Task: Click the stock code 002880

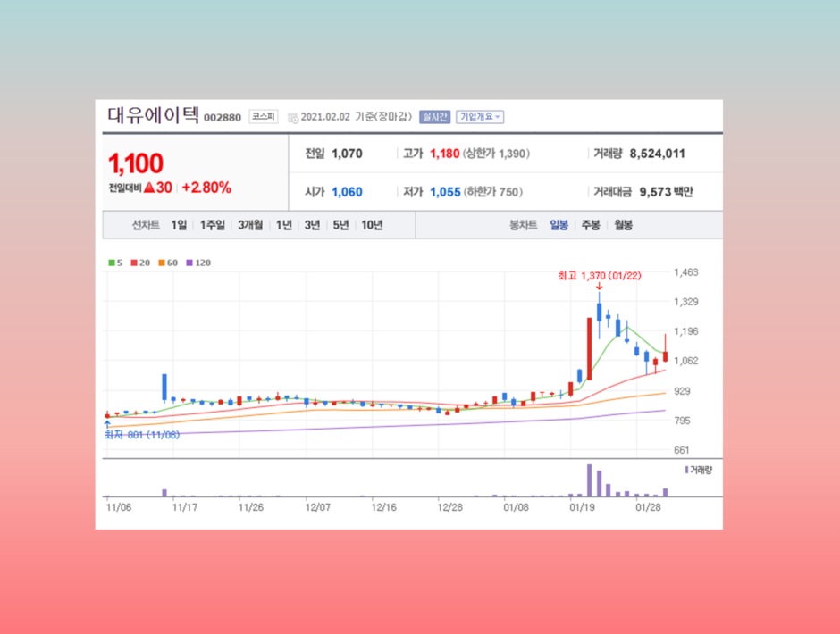Action: 223,118
